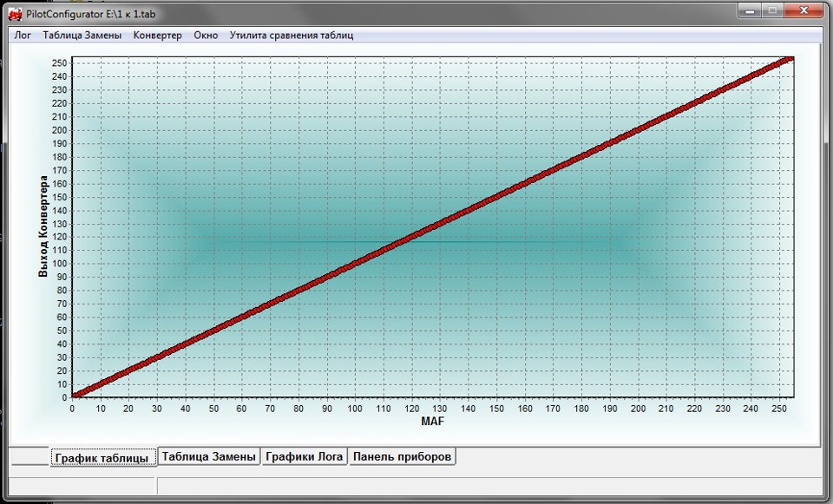Click the Y-axis value 50
This screenshot has height=504, width=833.
62,331
